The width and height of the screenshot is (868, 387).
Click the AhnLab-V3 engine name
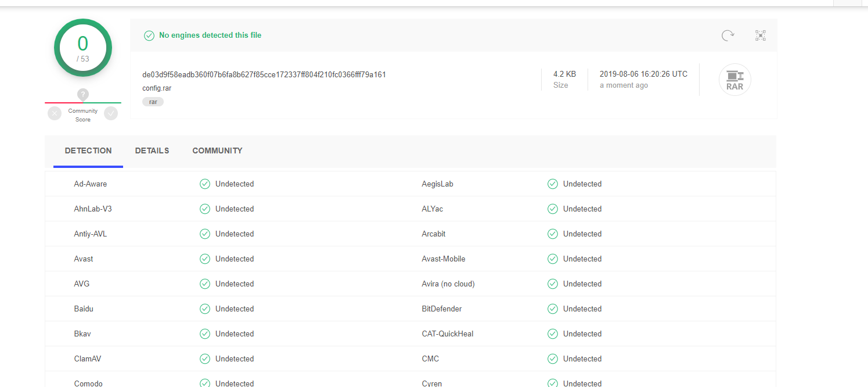point(93,209)
